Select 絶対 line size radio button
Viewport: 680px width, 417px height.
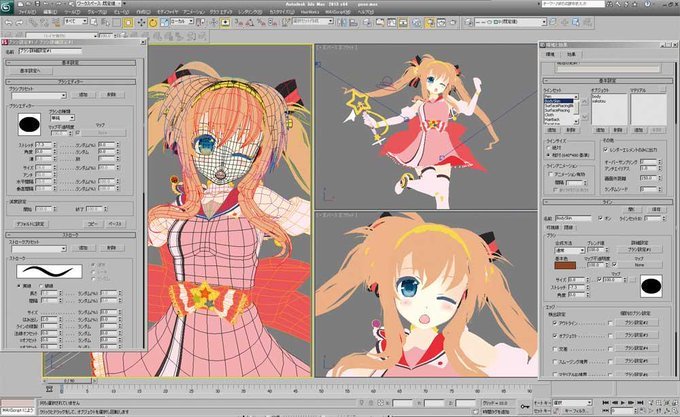tap(549, 148)
